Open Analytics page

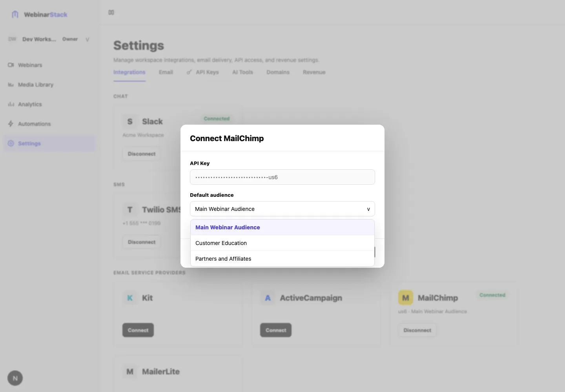(x=49, y=104)
